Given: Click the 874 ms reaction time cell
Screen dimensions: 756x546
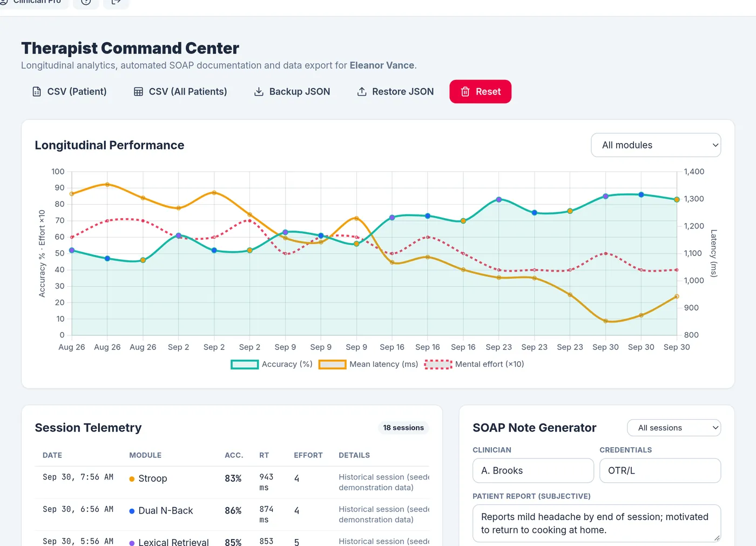Looking at the screenshot, I should click(266, 515).
